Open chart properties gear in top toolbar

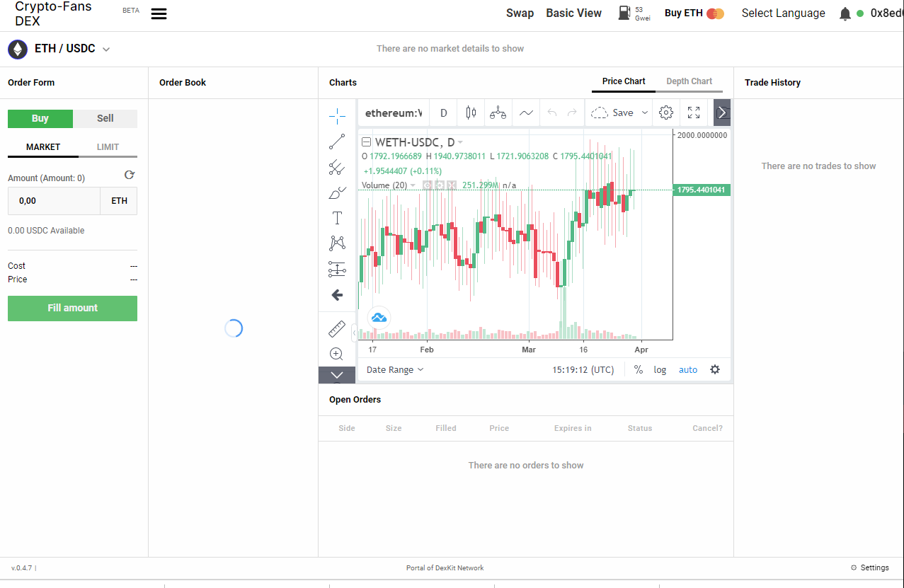coord(665,113)
